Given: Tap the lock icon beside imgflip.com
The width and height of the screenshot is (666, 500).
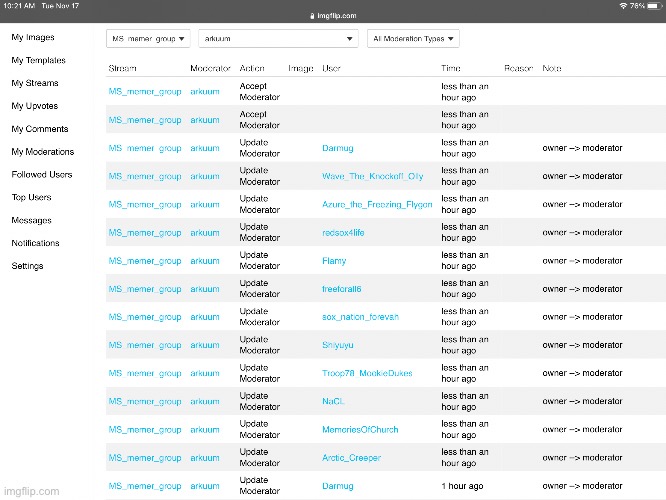Looking at the screenshot, I should click(x=309, y=16).
